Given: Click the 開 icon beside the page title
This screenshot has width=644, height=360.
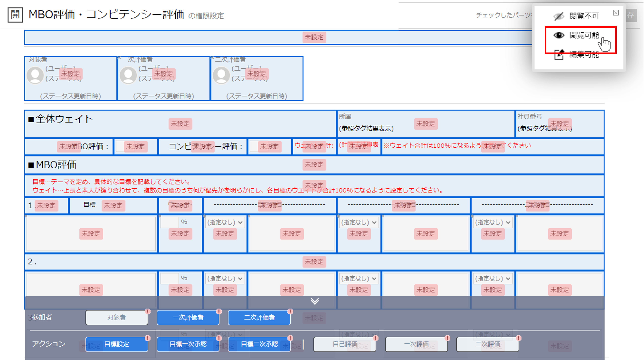Looking at the screenshot, I should point(15,15).
